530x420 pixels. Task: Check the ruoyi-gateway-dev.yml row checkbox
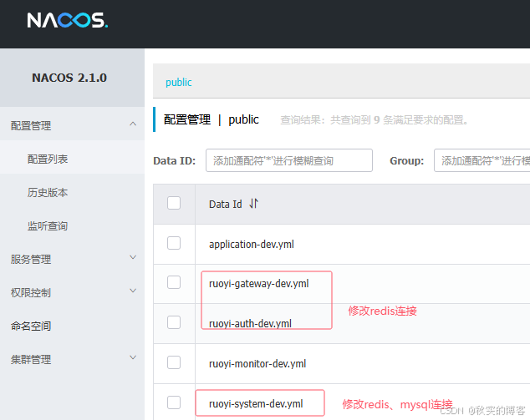[174, 282]
